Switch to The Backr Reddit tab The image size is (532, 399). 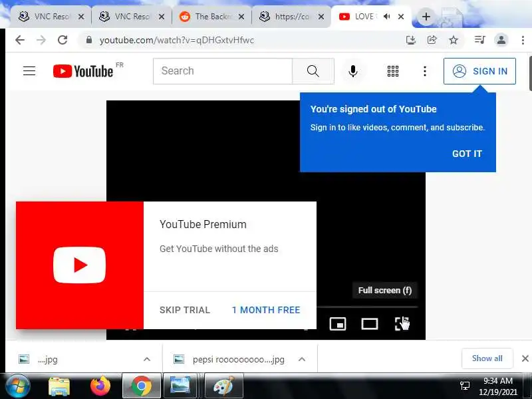211,16
